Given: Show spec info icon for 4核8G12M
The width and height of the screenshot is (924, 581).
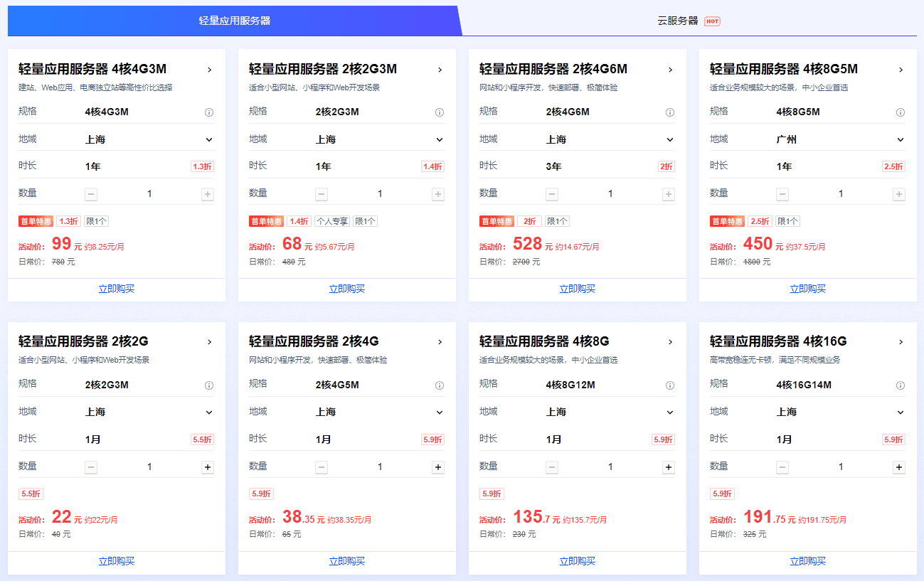Looking at the screenshot, I should pyautogui.click(x=670, y=385).
